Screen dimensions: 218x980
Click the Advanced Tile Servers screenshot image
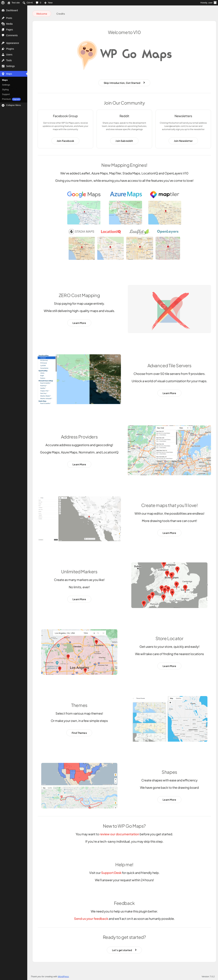click(79, 379)
